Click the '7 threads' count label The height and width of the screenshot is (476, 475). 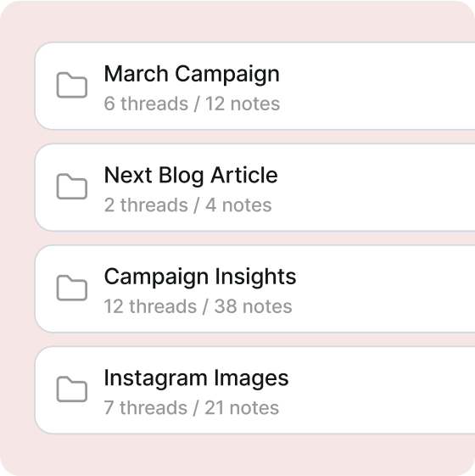tap(145, 407)
